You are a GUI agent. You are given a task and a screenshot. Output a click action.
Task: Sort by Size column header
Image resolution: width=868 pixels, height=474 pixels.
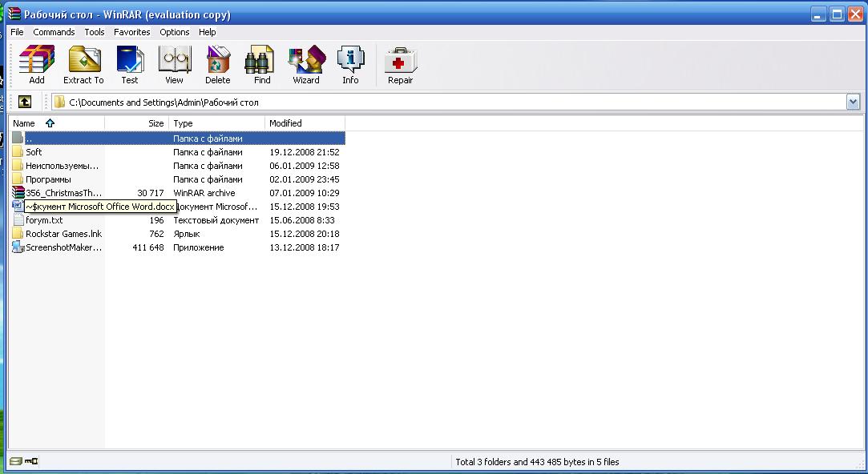(x=137, y=123)
